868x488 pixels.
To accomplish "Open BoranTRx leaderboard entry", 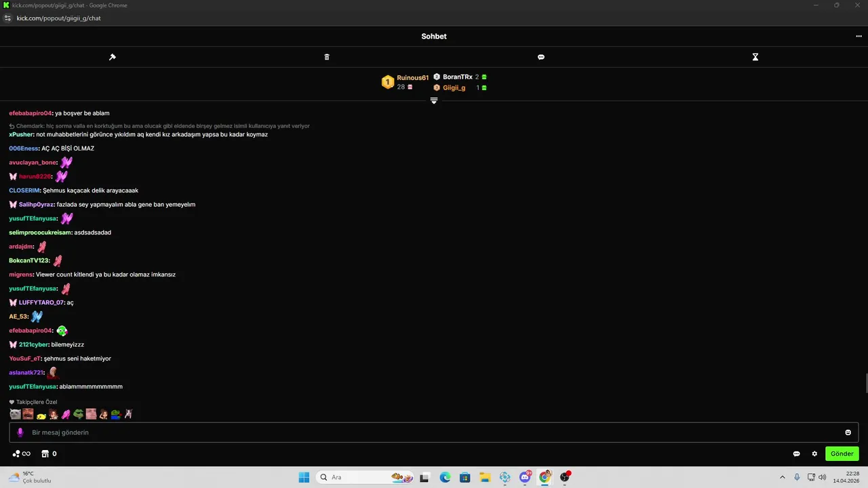I will pos(458,77).
